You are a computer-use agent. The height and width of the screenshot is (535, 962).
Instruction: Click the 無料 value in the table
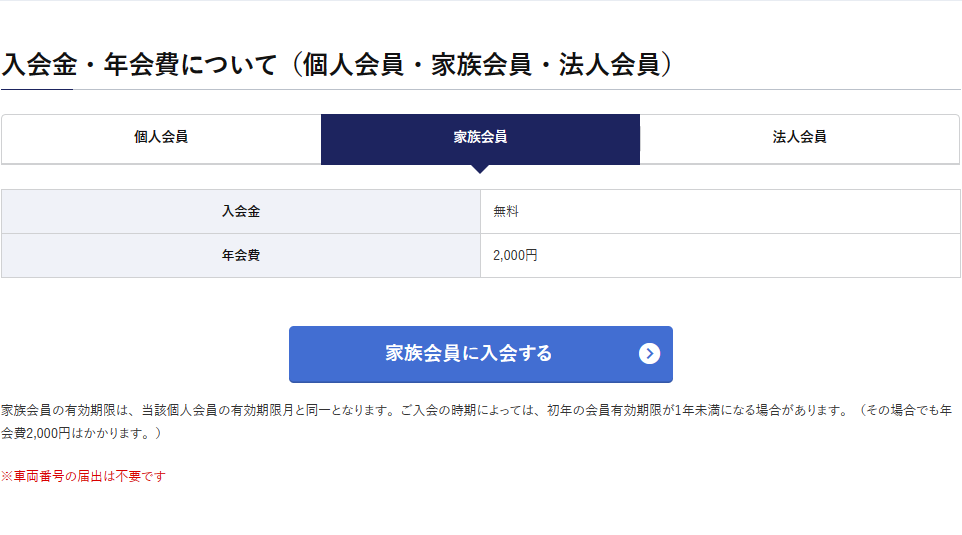click(x=506, y=212)
